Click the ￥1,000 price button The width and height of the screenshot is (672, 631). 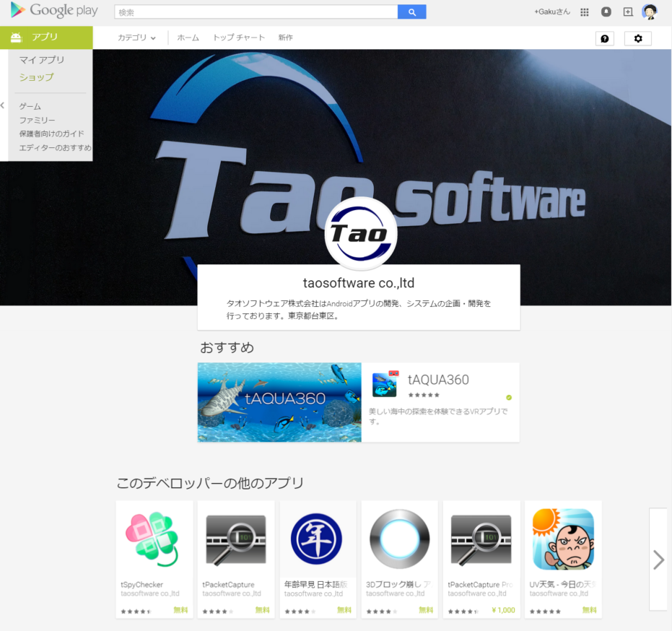coord(504,610)
